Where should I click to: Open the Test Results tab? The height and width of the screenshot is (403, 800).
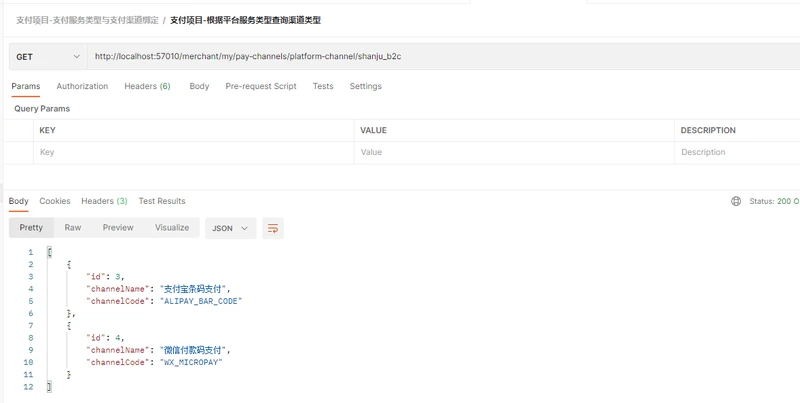(162, 201)
